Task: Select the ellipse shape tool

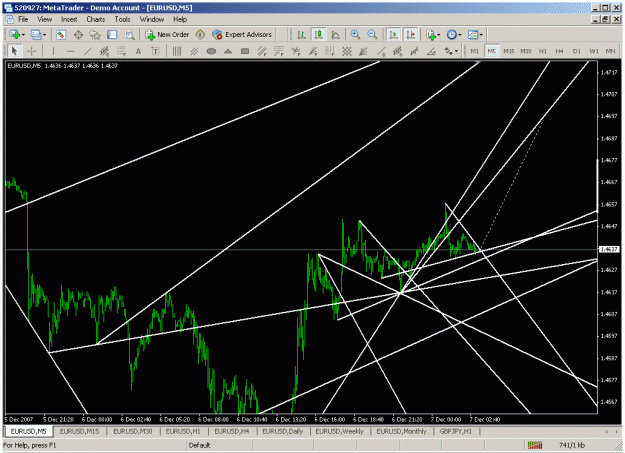Action: pos(211,51)
